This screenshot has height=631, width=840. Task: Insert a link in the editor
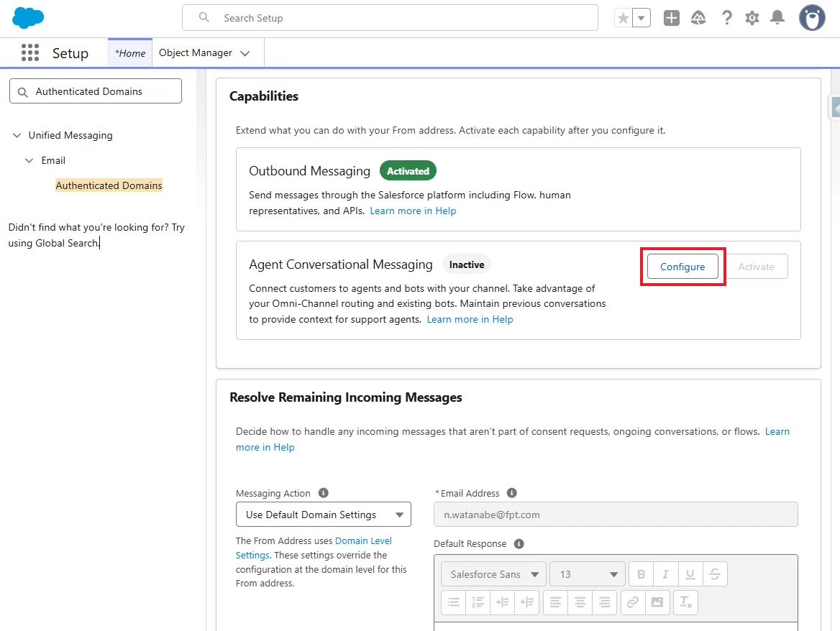click(x=633, y=603)
